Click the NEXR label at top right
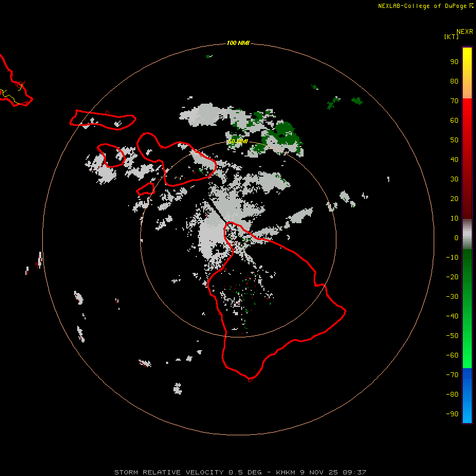Image resolution: width=476 pixels, height=476 pixels. point(465,32)
